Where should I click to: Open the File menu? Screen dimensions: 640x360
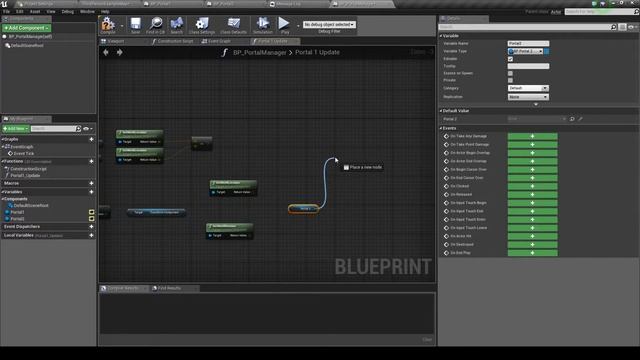click(x=7, y=11)
